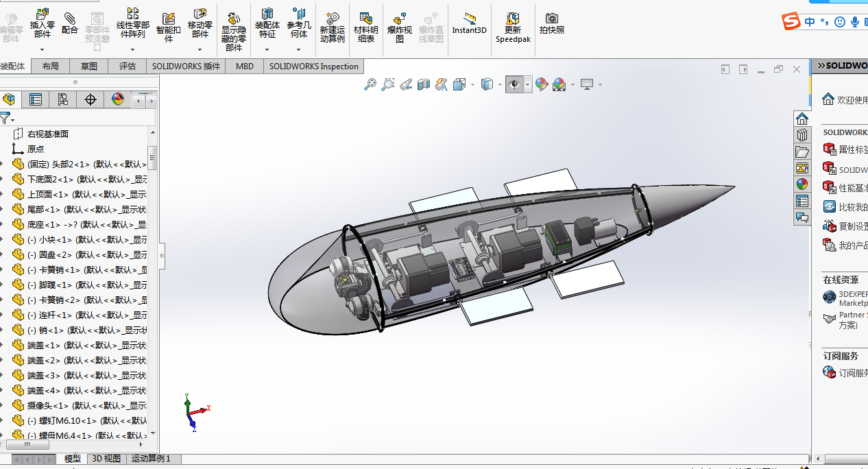Open the SOLIDWORKS Inspection tab
This screenshot has height=469, width=868.
[x=314, y=67]
